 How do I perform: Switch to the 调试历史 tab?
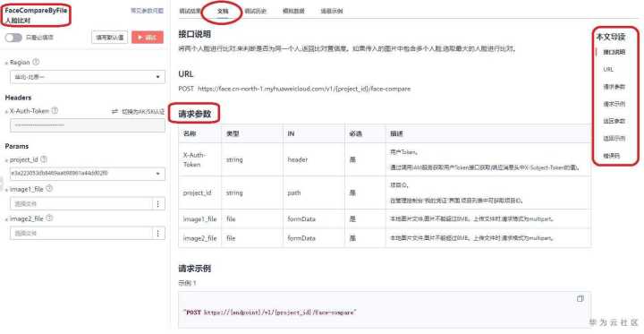point(256,11)
